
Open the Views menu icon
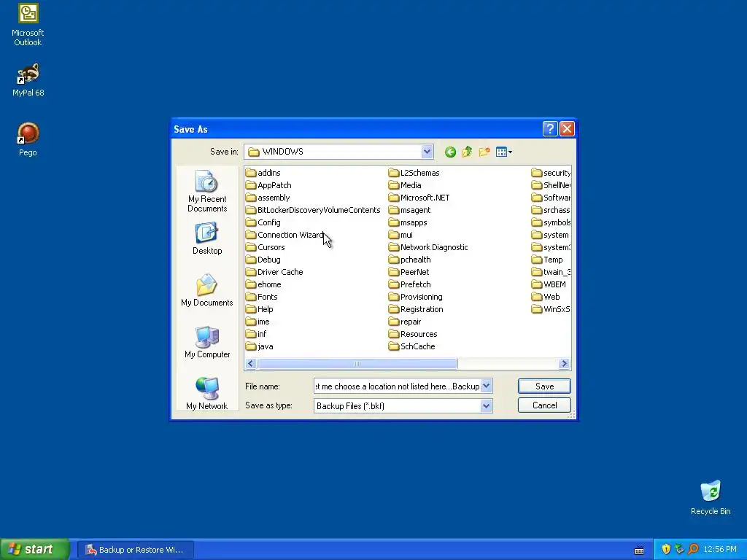(x=503, y=152)
